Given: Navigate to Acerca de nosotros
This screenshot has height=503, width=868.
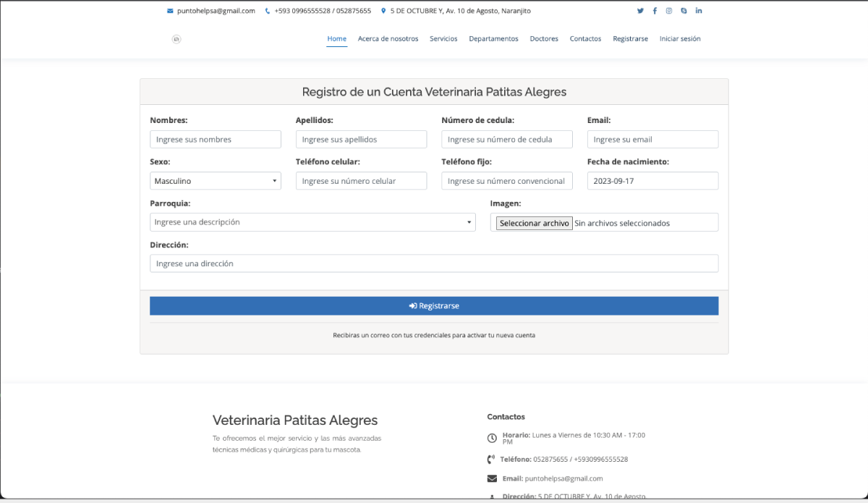Looking at the screenshot, I should (388, 39).
